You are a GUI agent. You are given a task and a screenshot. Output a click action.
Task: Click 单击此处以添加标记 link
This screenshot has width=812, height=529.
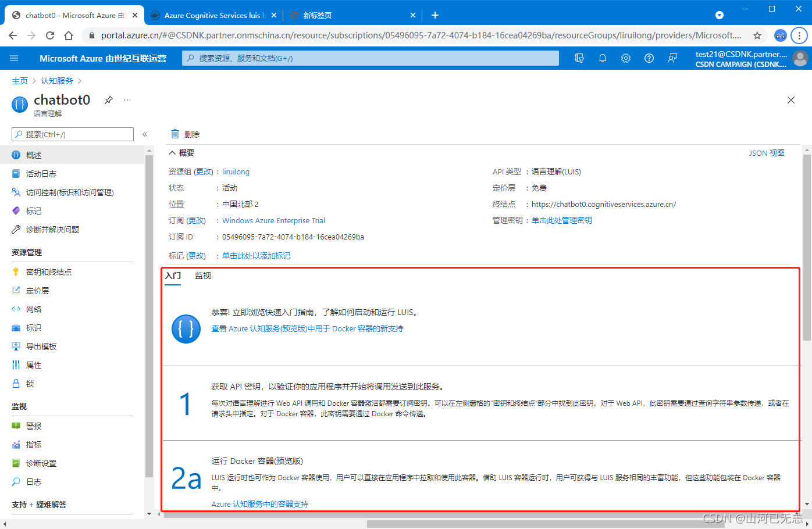point(256,256)
